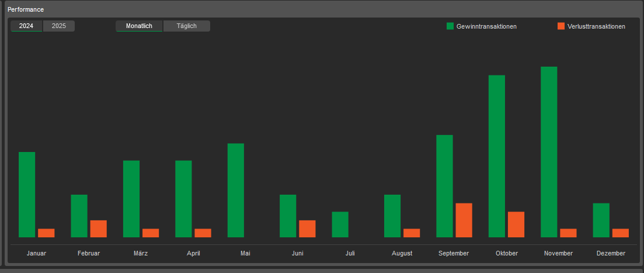Select the Monatlich view toggle

click(x=139, y=26)
